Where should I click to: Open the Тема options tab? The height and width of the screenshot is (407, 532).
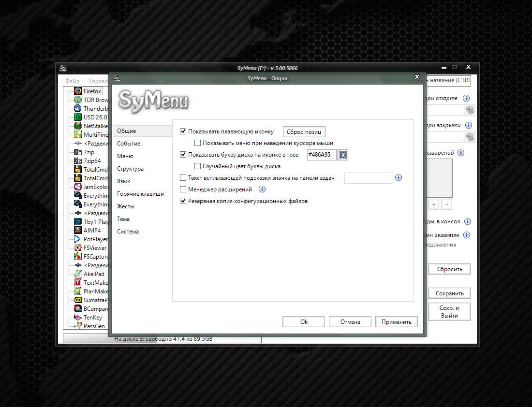[x=143, y=219]
